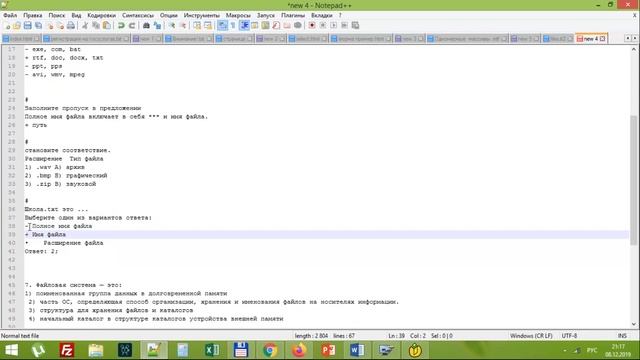
Task: Toggle INS insert mode in status bar
Action: [x=622, y=336]
